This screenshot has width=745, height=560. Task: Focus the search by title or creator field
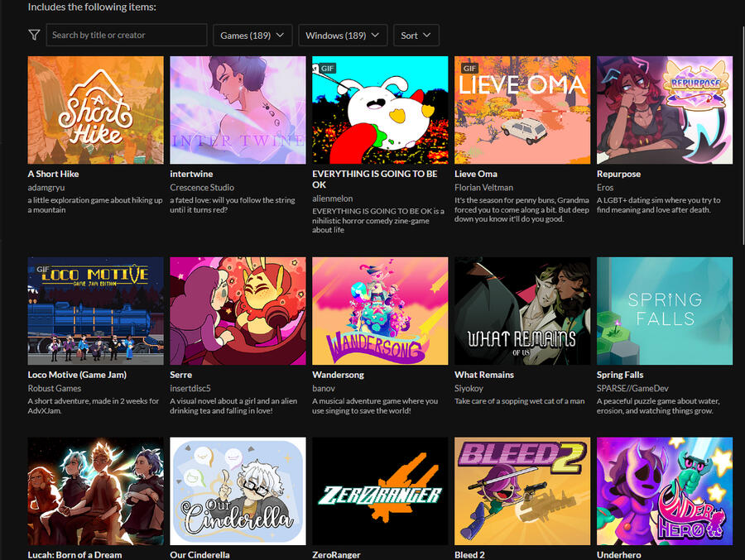[126, 36]
